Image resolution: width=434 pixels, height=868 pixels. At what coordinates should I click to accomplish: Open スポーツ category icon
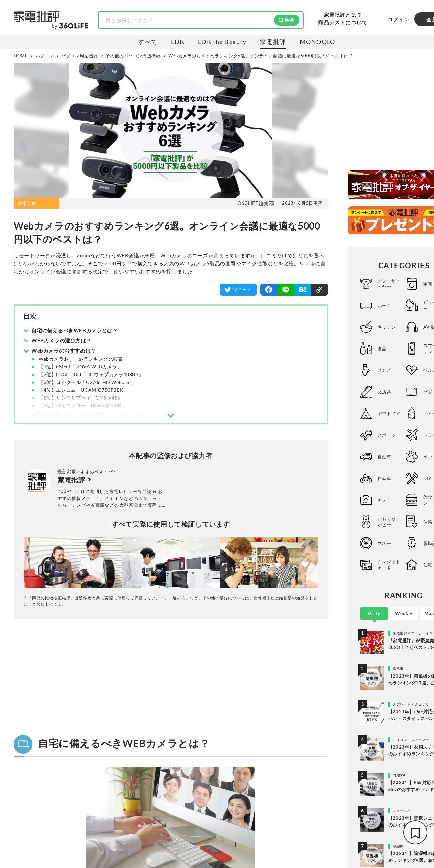coord(366,435)
